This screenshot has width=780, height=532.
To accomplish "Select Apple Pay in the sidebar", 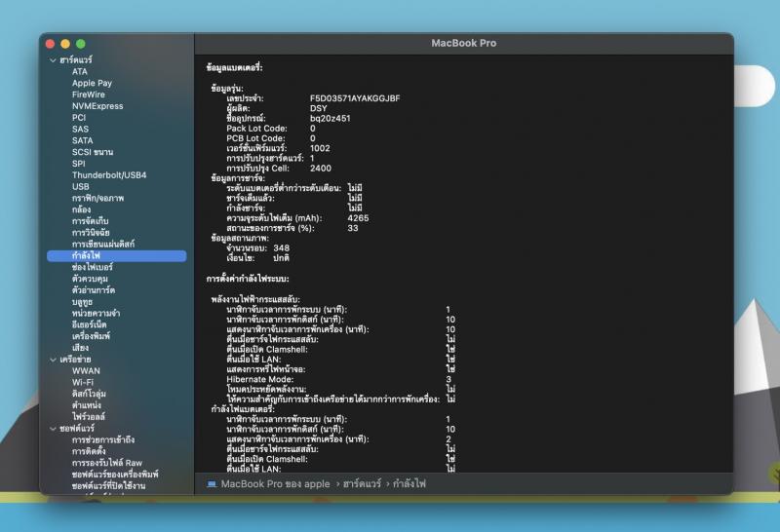I will click(92, 83).
